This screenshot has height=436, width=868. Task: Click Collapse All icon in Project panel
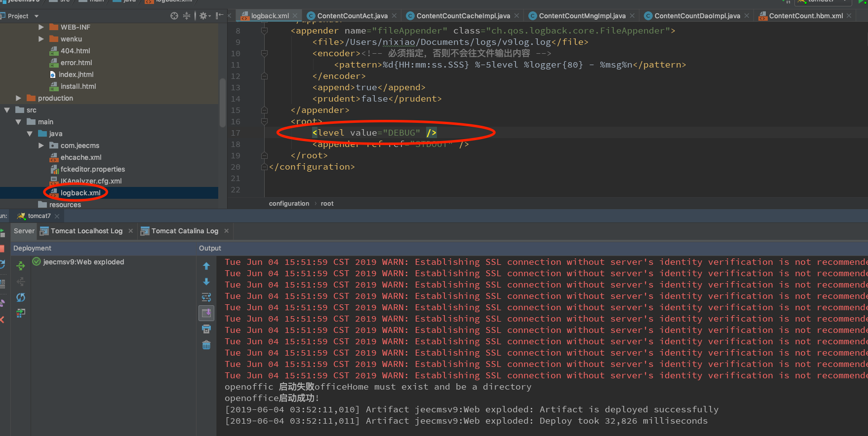(187, 16)
